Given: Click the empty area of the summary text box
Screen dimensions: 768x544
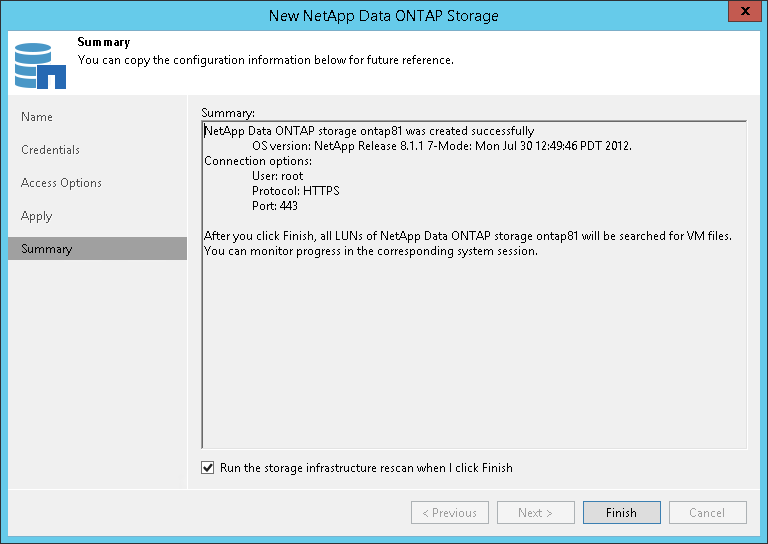Looking at the screenshot, I should 474,360.
